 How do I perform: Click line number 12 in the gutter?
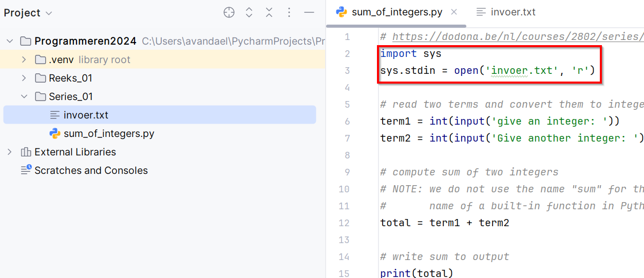344,223
